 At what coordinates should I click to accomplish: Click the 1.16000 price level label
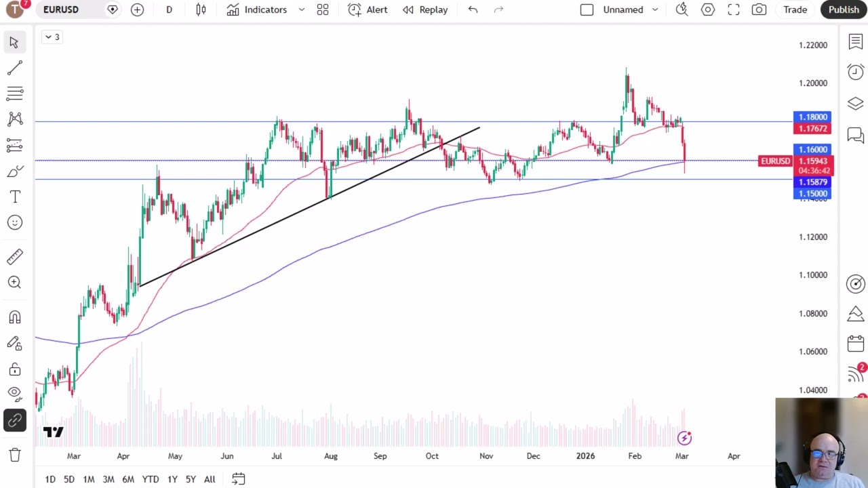(x=812, y=150)
